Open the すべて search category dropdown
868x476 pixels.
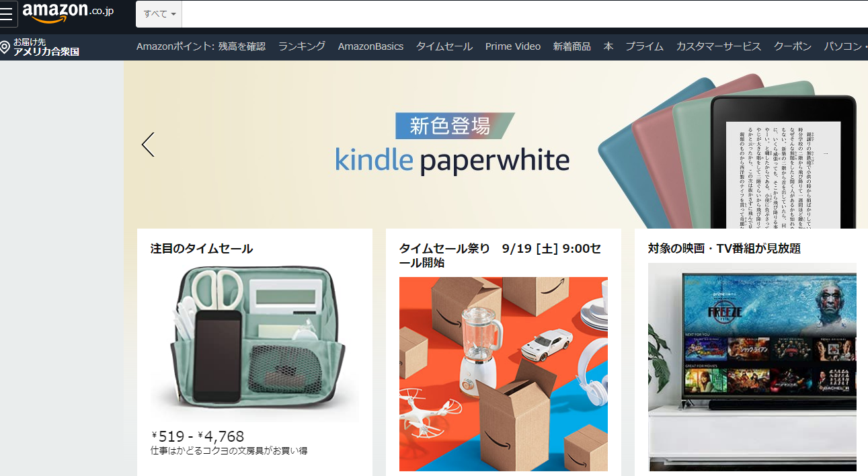click(x=159, y=14)
